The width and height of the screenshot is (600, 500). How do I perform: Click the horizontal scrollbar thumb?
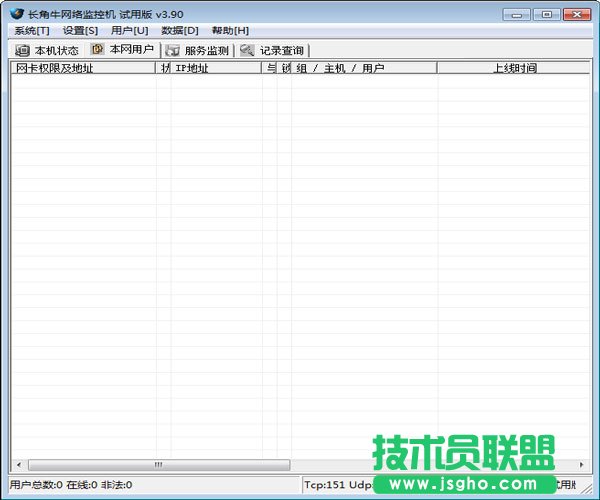159,465
